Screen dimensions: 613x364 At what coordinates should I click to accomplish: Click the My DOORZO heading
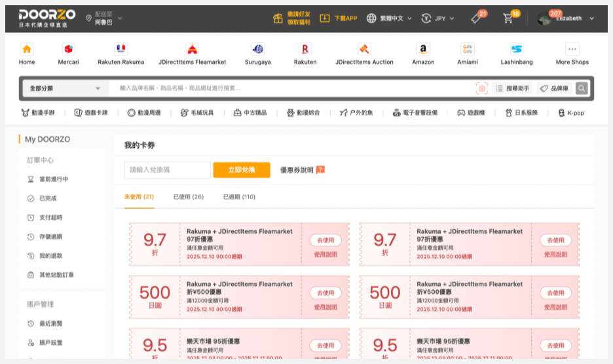(x=47, y=139)
